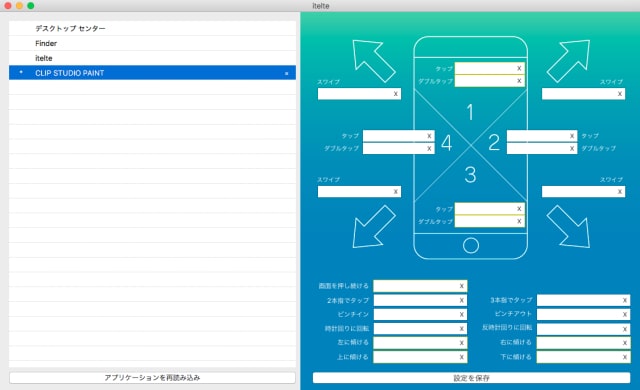
Task: Clear the 3本指でタップ field X
Action: 624,300
